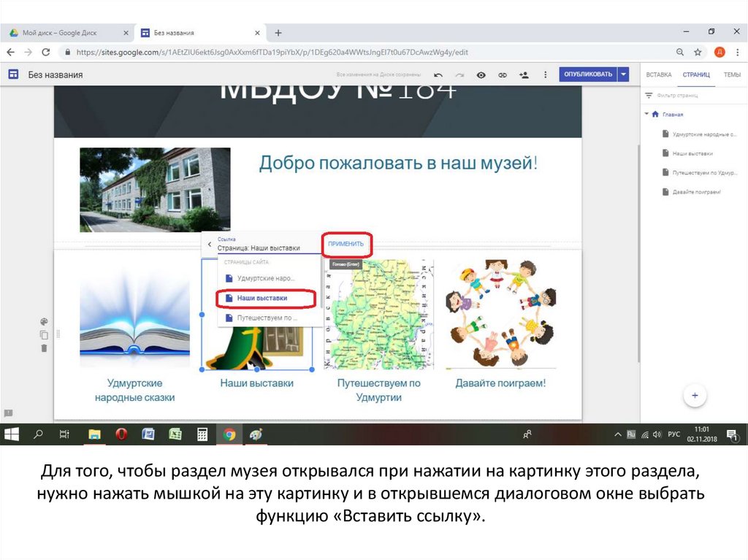Switch to Мой диск Google Диск tab
The width and height of the screenshot is (748, 560).
pos(69,33)
